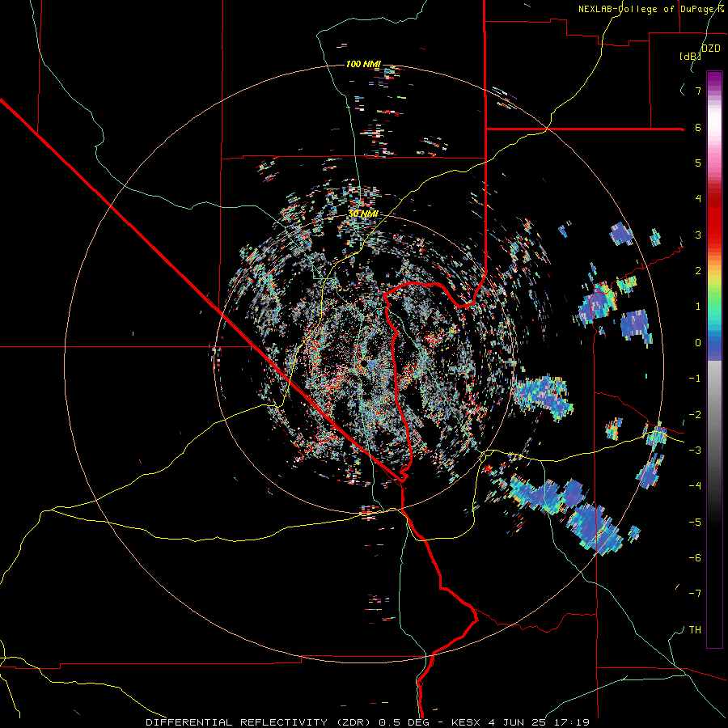Select the 4 value on the scale
This screenshot has height=728, width=728.
tap(698, 199)
